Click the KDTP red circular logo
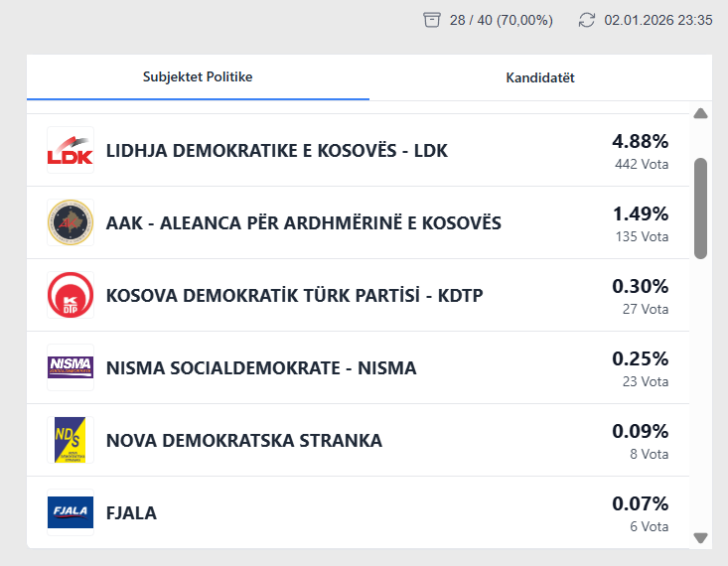Screen dimensions: 728x566 point(71,295)
